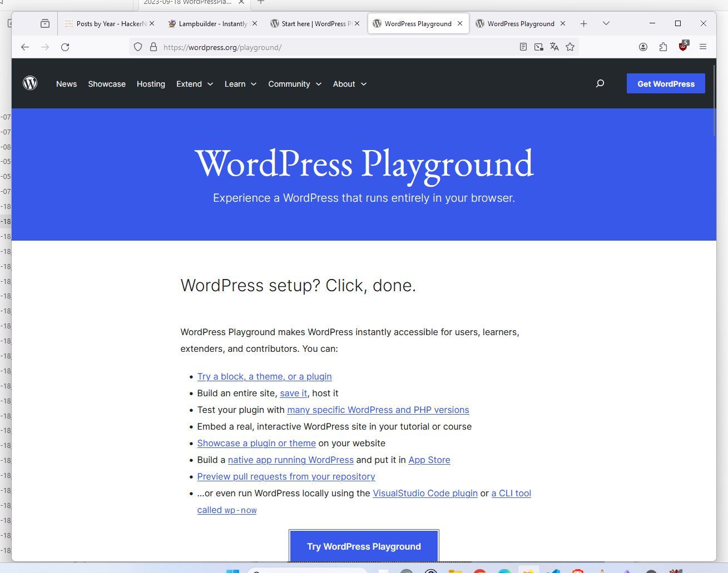This screenshot has width=728, height=573.
Task: Toggle reader view icon in address bar
Action: click(523, 47)
